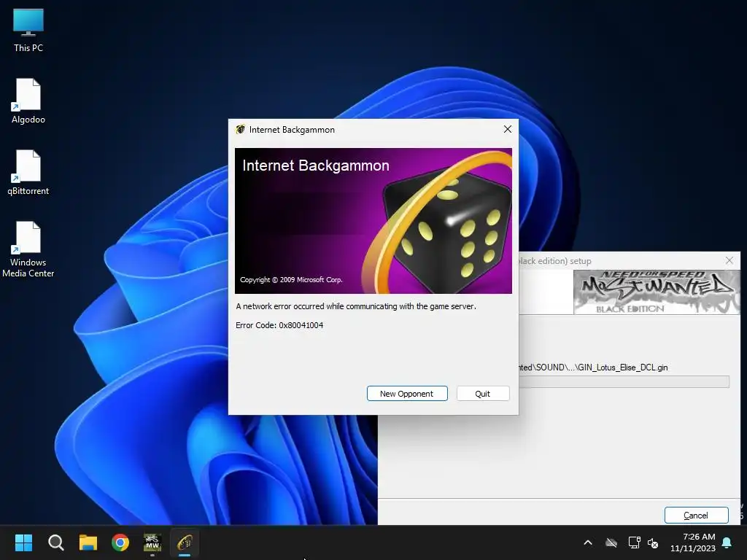This screenshot has width=747, height=560.
Task: Click the Internet Backgammon taskbar icon
Action: point(185,542)
